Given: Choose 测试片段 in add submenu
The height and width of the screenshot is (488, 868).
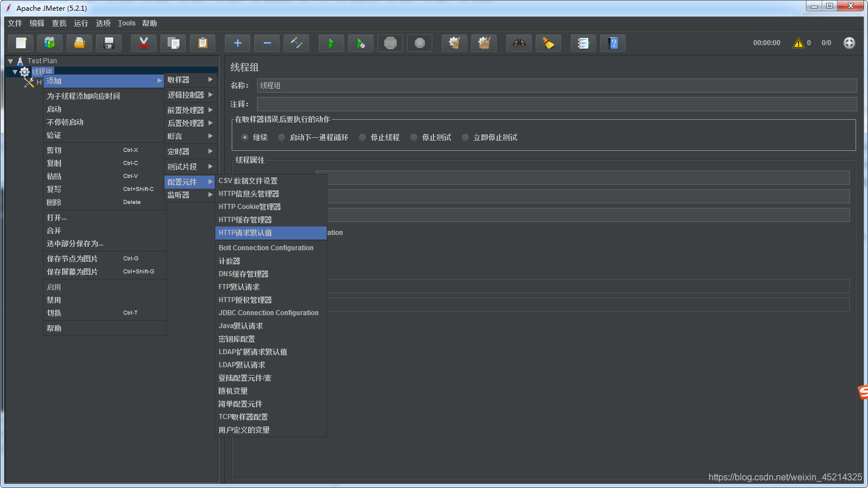Looking at the screenshot, I should click(190, 167).
